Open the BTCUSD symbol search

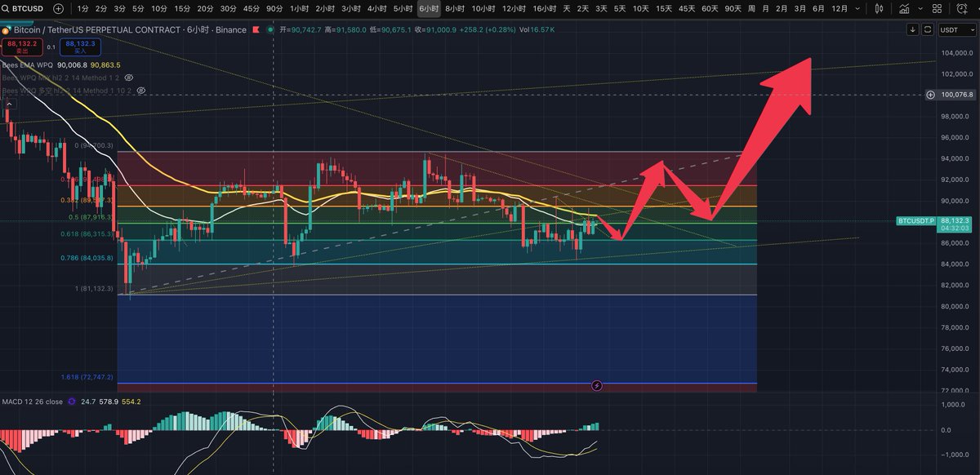click(x=23, y=9)
